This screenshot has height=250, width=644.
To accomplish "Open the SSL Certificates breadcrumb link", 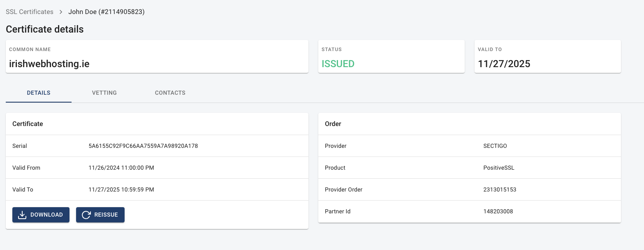I will coord(30,12).
